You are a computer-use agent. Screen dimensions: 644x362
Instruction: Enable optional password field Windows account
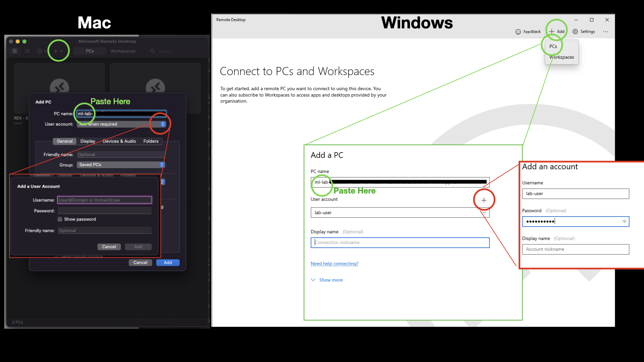[575, 221]
